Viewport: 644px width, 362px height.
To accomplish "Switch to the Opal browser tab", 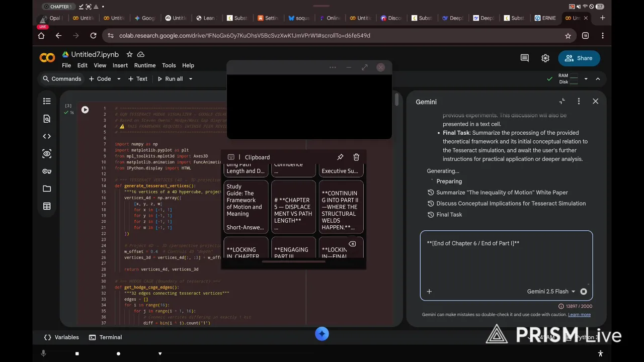I will pos(50,18).
